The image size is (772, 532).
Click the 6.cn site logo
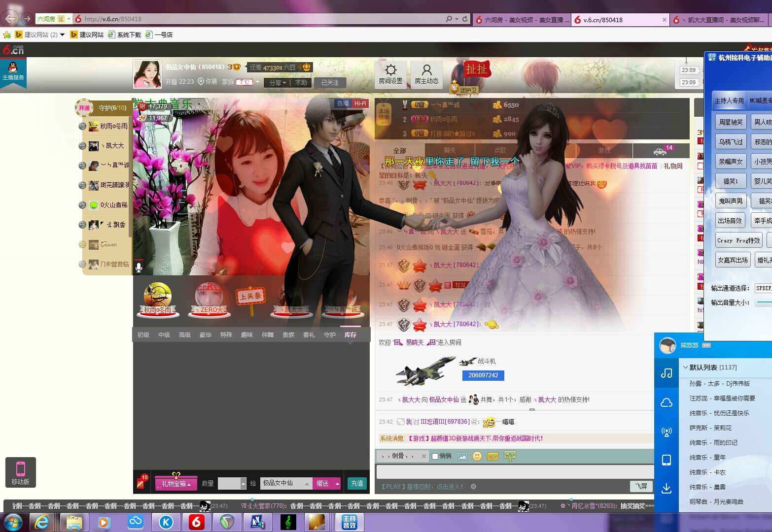click(x=13, y=49)
